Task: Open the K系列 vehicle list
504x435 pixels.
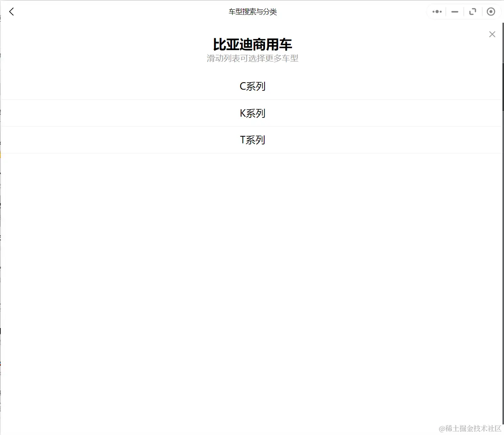Action: point(253,113)
